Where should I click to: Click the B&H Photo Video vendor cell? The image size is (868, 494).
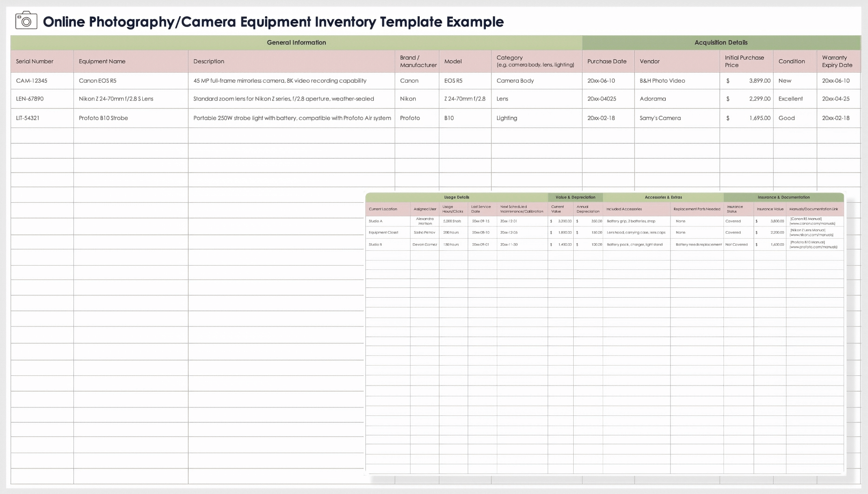pyautogui.click(x=662, y=81)
